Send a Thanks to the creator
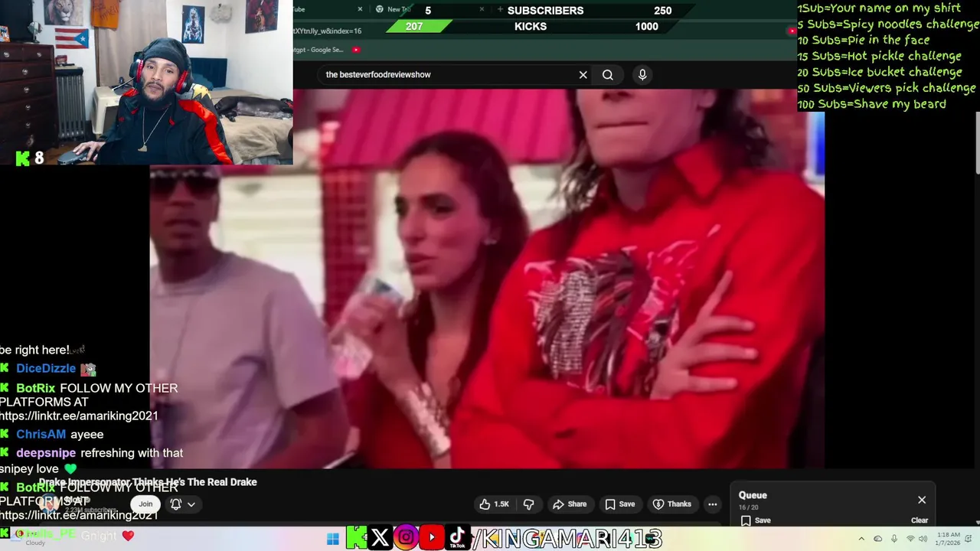980x551 pixels. pyautogui.click(x=671, y=504)
